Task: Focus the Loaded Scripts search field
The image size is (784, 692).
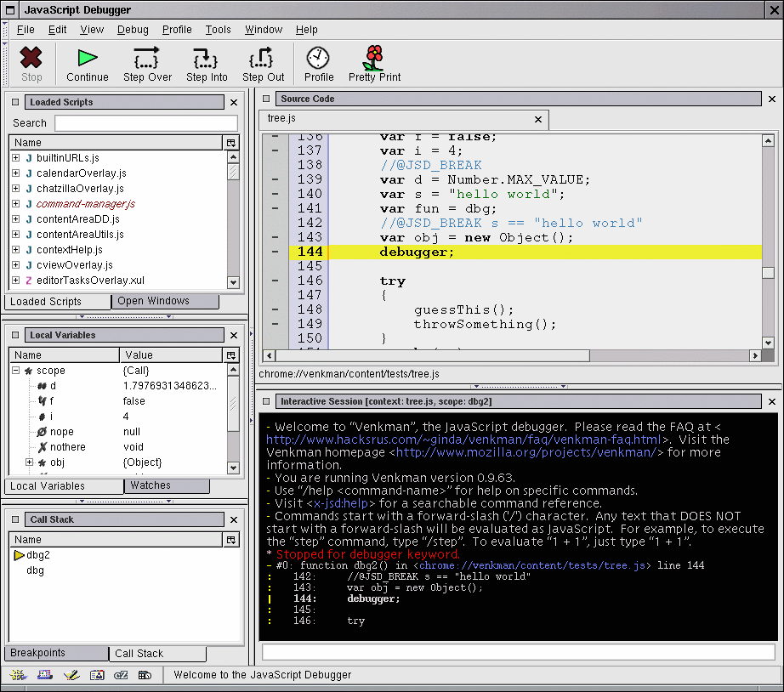Action: 146,123
